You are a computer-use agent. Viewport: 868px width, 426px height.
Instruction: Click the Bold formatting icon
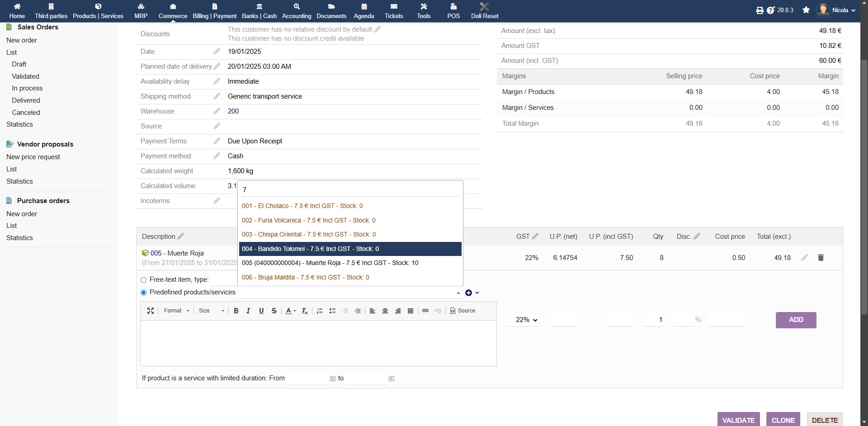tap(236, 311)
